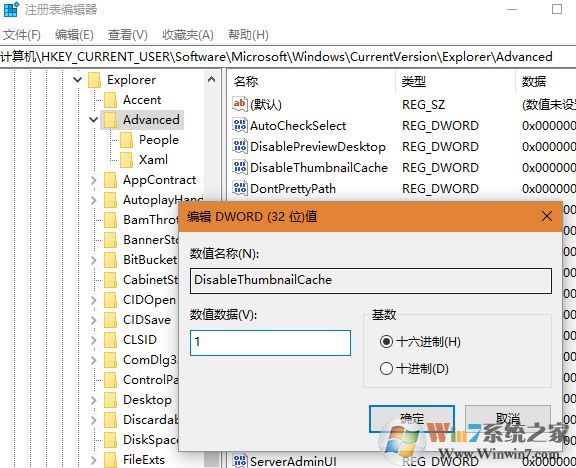This screenshot has width=576, height=468.
Task: Select the CIDOpen folder icon
Action: click(x=110, y=300)
